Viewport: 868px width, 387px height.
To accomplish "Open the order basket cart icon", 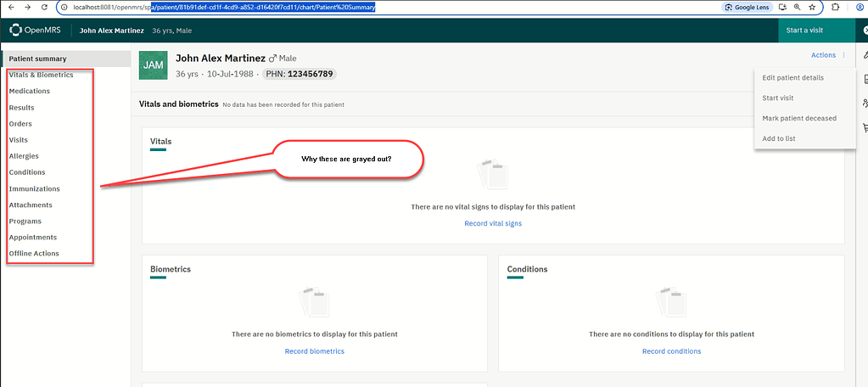I will [x=865, y=127].
